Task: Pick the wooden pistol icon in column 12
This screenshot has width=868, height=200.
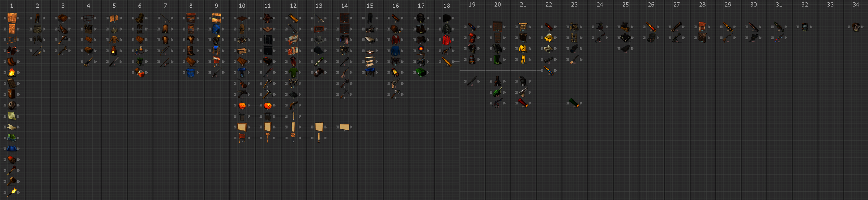Action: pyautogui.click(x=293, y=105)
